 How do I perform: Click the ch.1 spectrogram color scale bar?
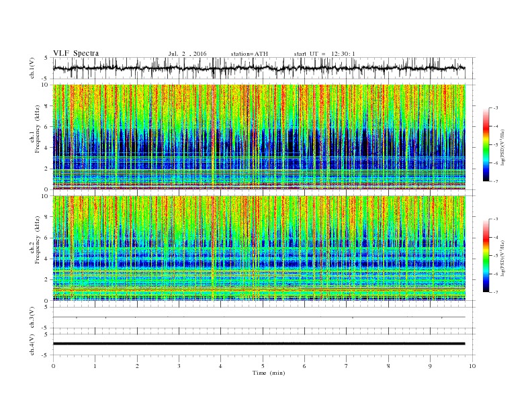point(486,145)
